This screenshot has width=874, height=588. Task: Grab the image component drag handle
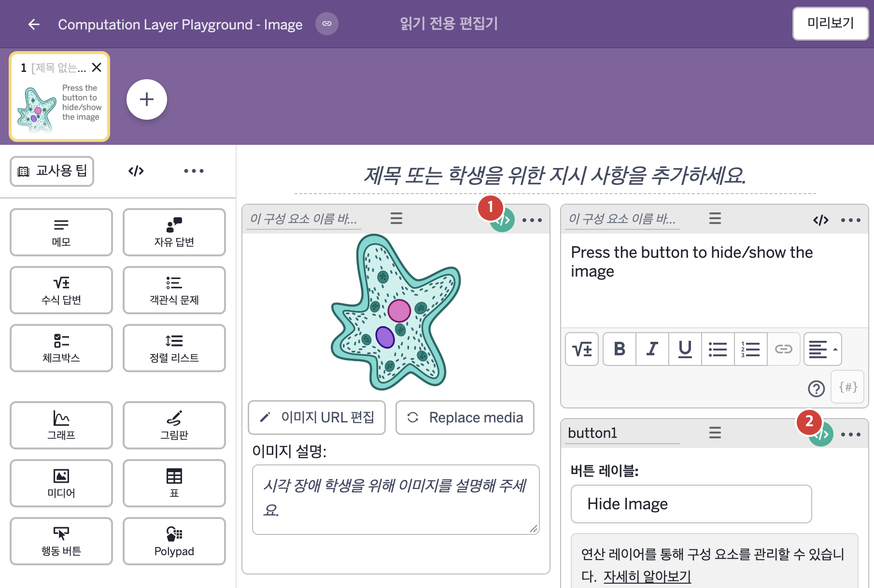click(x=396, y=219)
